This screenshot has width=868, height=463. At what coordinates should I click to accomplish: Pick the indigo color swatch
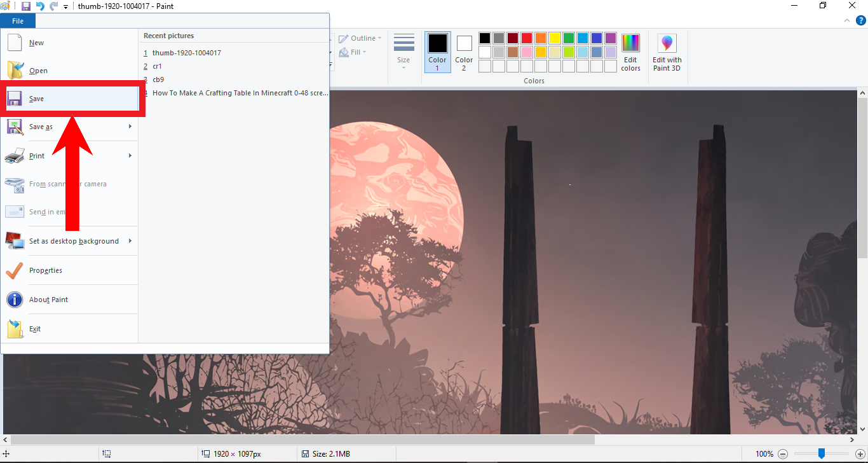point(597,38)
